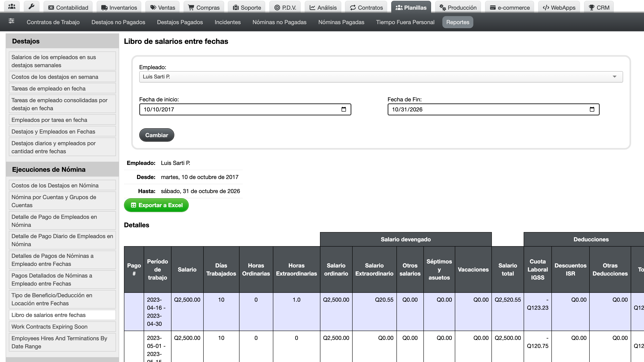Open the Inventarios module tab
Screen dimensions: 644x362
click(119, 7)
